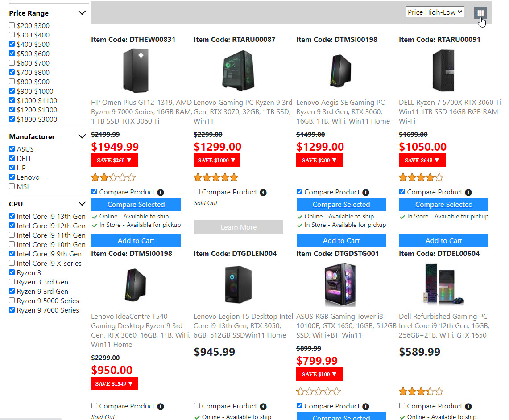Collapse the Manufacturer filter section

coord(82,136)
